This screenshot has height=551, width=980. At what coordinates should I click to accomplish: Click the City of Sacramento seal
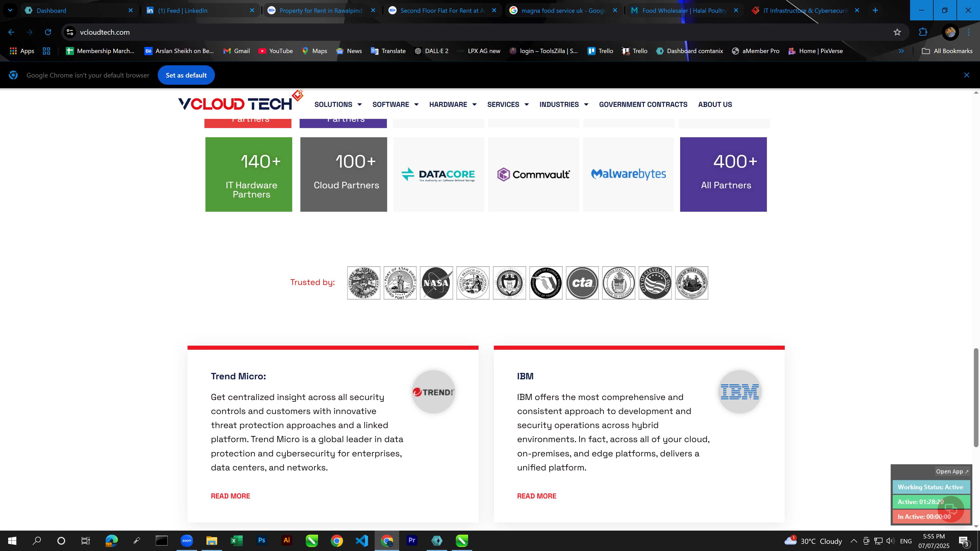click(364, 283)
